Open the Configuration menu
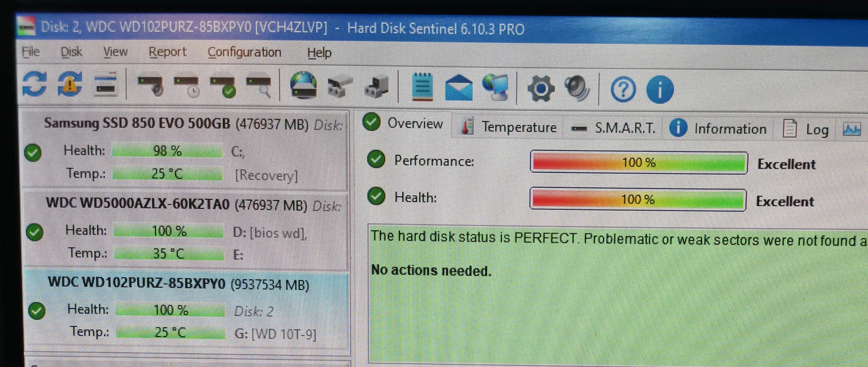This screenshot has width=868, height=367. [244, 53]
